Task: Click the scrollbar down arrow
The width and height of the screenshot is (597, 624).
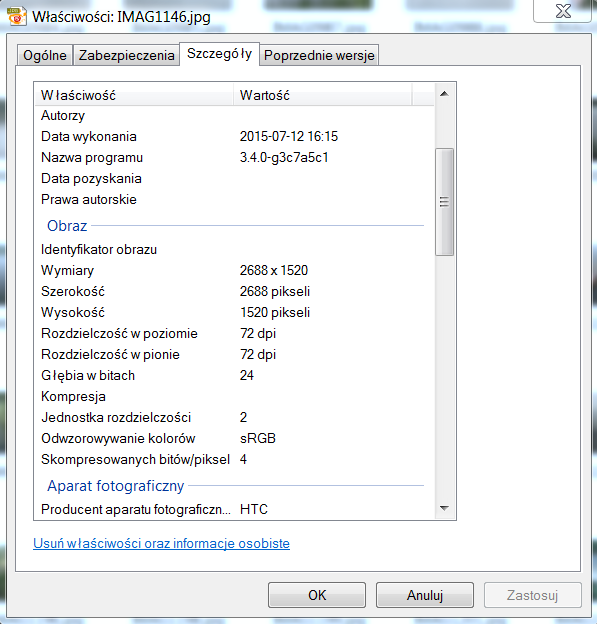Action: coord(445,508)
